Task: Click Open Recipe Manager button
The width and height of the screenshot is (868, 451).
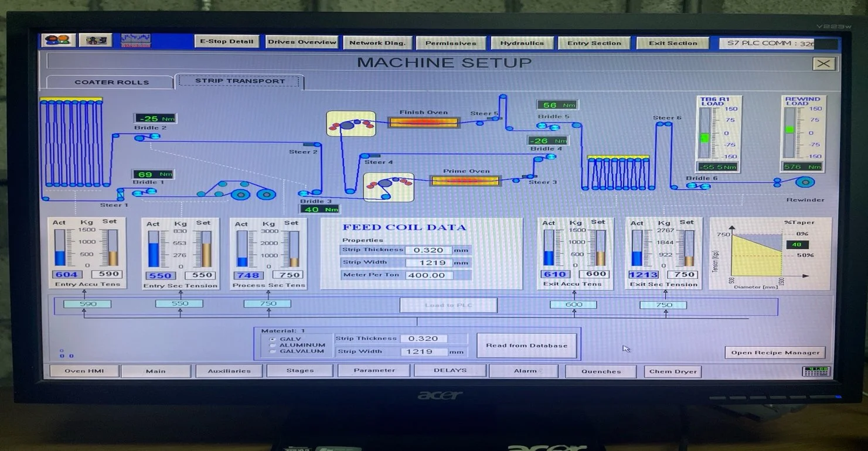Action: pyautogui.click(x=775, y=353)
